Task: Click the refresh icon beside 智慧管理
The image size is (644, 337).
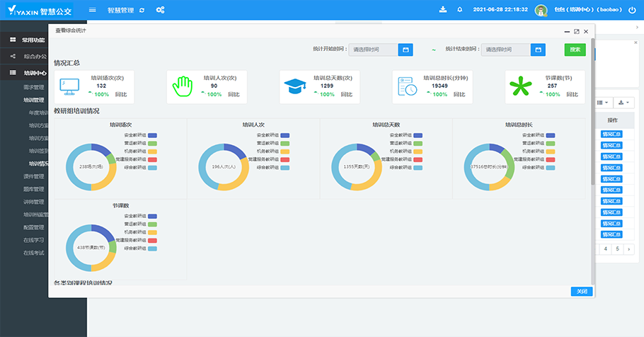Action: click(142, 10)
